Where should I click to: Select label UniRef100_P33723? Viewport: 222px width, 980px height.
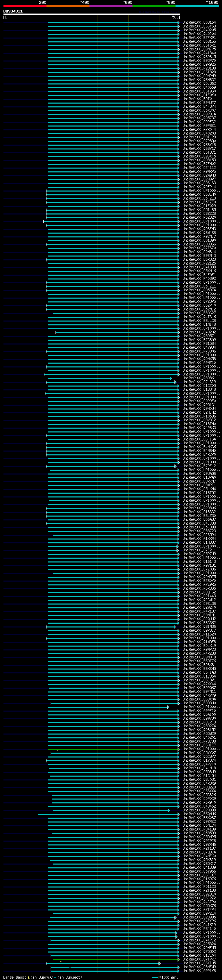coord(199,531)
